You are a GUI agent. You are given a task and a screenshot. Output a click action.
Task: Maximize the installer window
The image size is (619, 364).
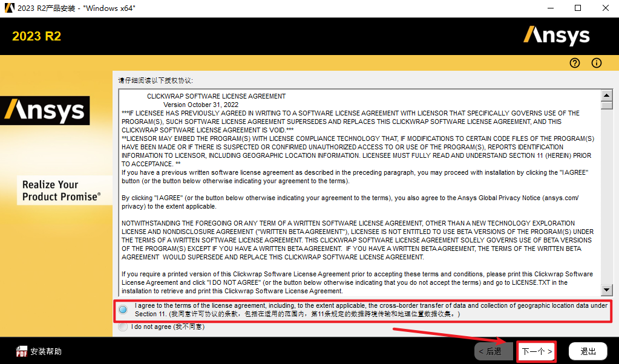point(578,8)
